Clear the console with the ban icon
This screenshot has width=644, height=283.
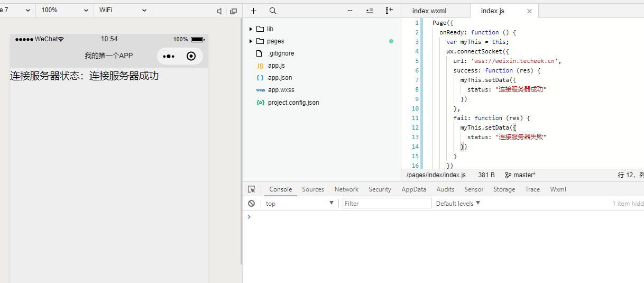pos(252,203)
